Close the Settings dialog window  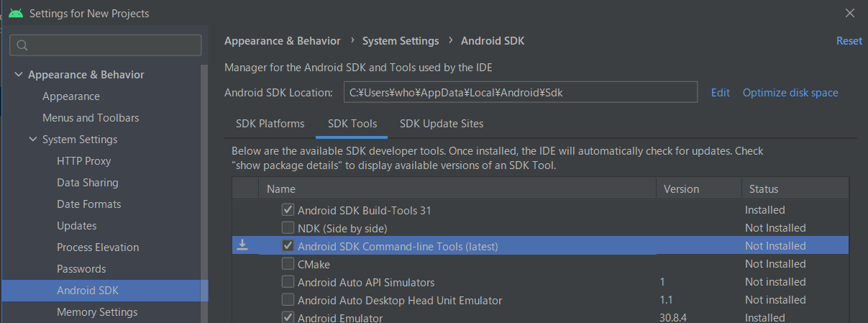[x=851, y=13]
